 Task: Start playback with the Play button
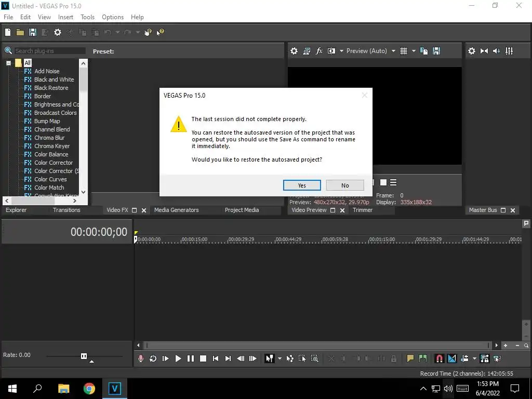pos(178,358)
